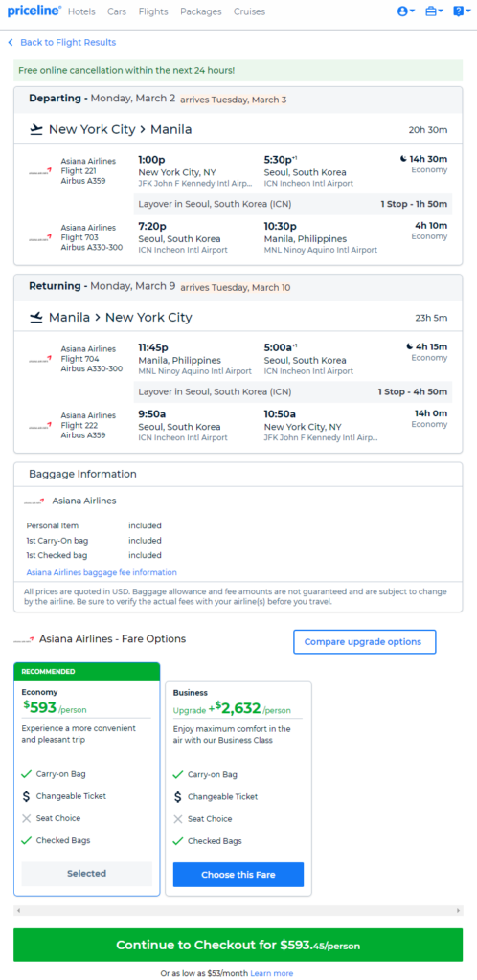Choose the Business fare
The width and height of the screenshot is (477, 980).
(238, 875)
